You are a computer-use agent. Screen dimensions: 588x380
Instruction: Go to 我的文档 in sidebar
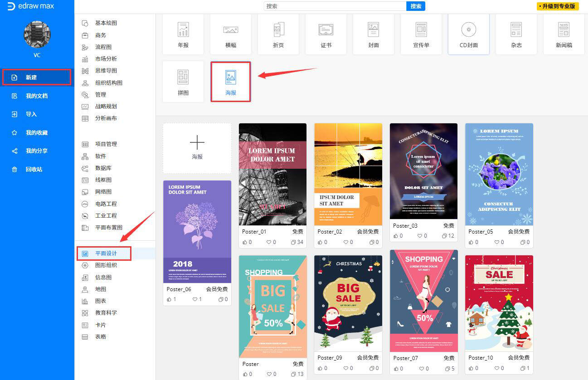tap(37, 96)
